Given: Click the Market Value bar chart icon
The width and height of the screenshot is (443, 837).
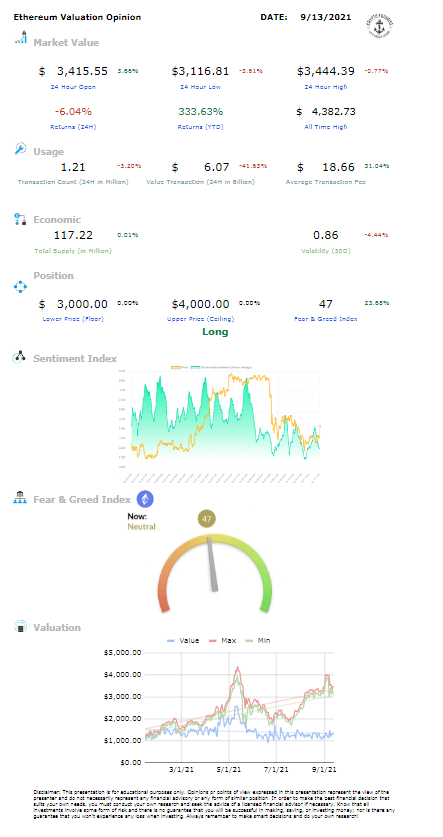Looking at the screenshot, I should [x=21, y=38].
